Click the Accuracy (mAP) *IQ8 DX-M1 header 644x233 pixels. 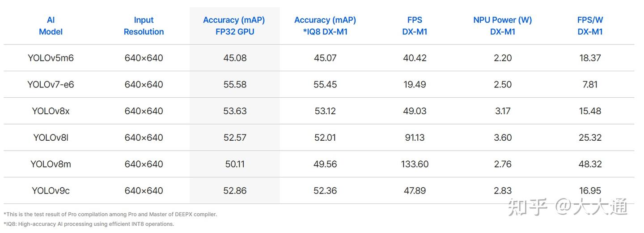325,26
